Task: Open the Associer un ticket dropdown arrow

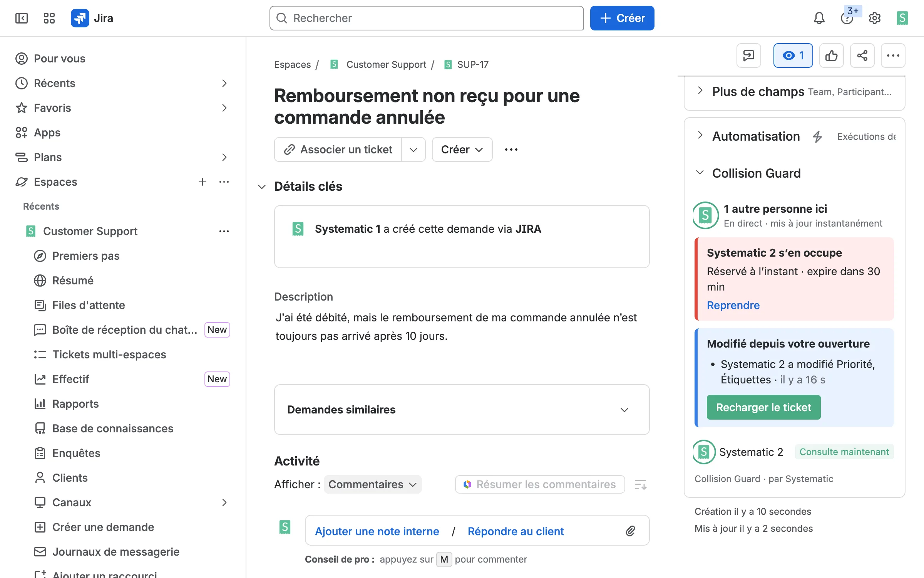Action: click(x=413, y=150)
